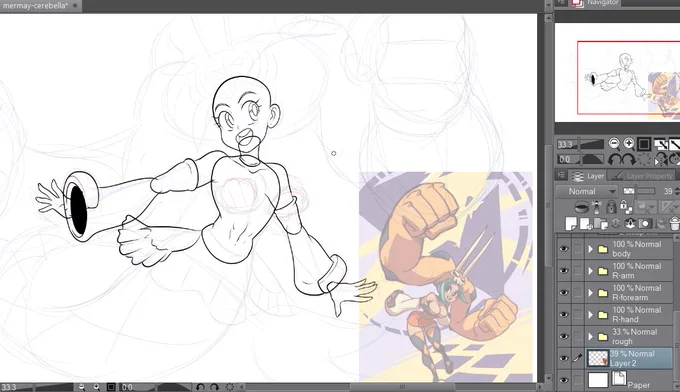
Task: Open the Layer palette menu icon
Action: pos(561,175)
